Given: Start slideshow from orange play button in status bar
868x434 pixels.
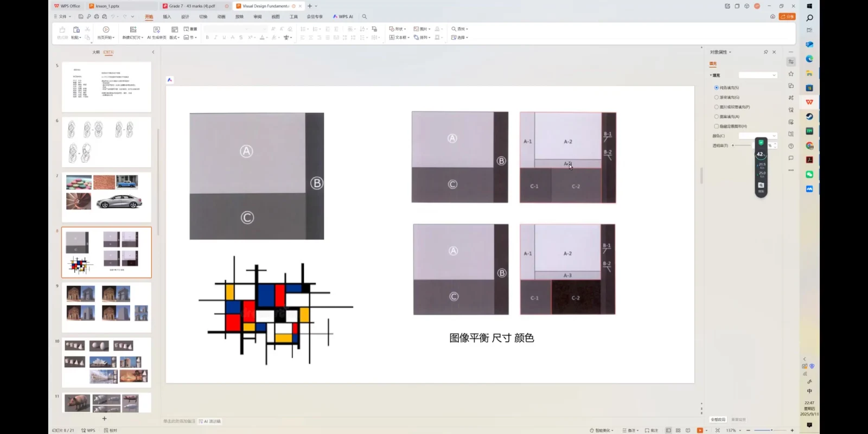Looking at the screenshot, I should (700, 430).
